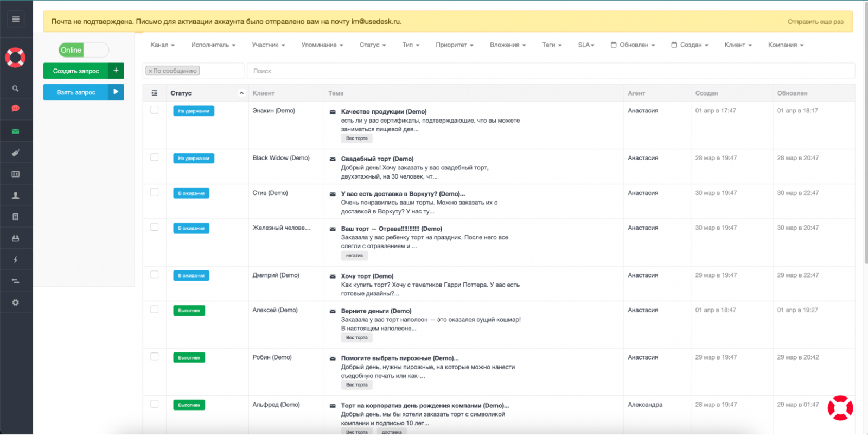Image resolution: width=868 pixels, height=435 pixels.
Task: Sort by the Статус column header
Action: coord(181,93)
